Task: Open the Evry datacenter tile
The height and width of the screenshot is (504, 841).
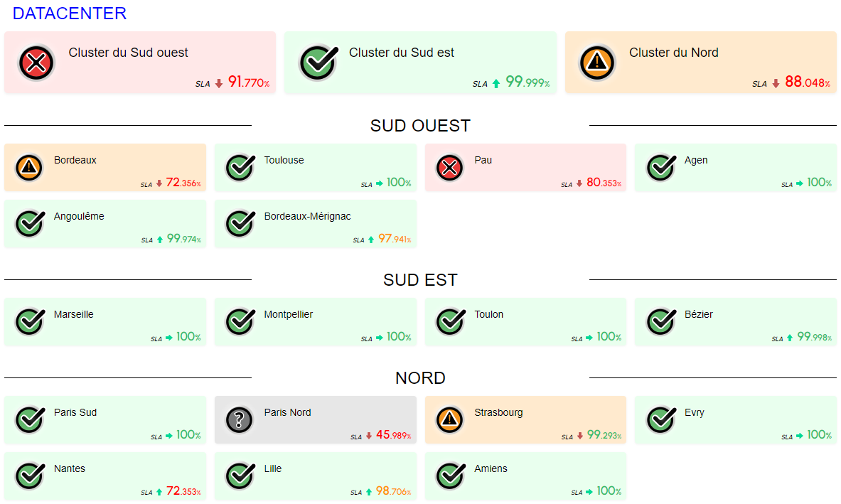Action: pos(735,420)
